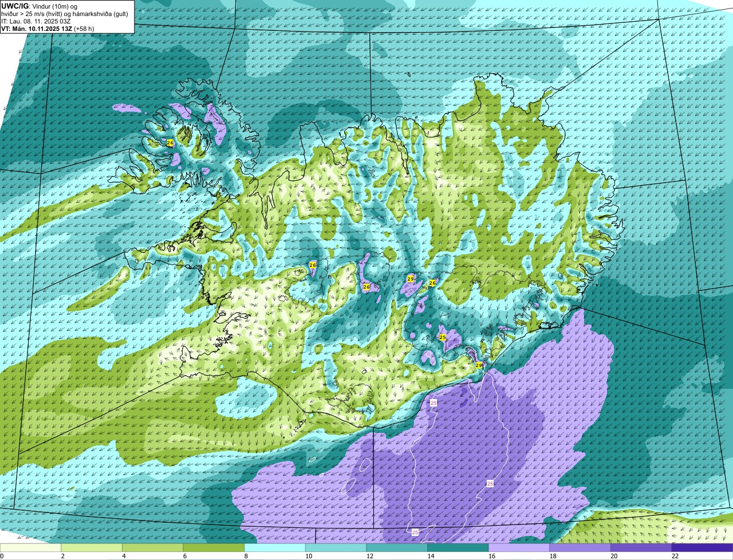The image size is (733, 560).
Task: Click the 6–8 m/s olive green legend swatch
Action: (214, 548)
